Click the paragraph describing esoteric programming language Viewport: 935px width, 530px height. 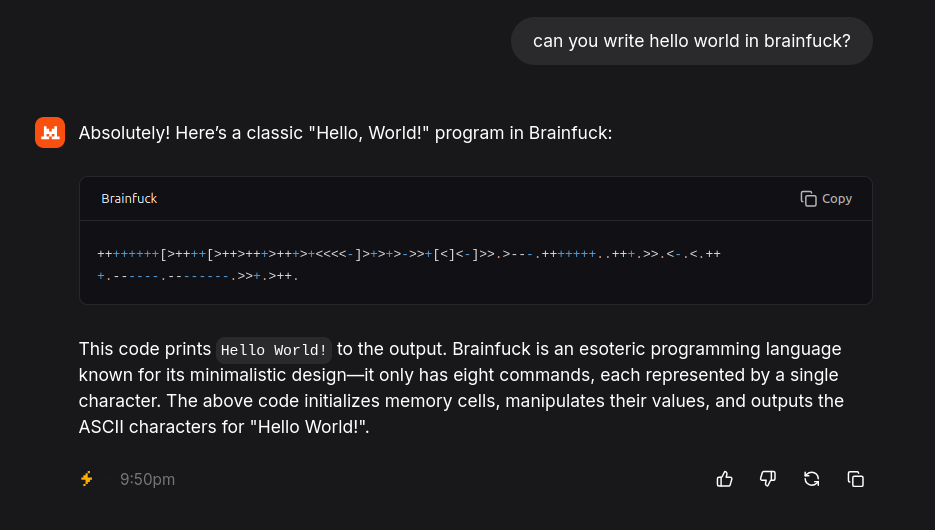[461, 388]
